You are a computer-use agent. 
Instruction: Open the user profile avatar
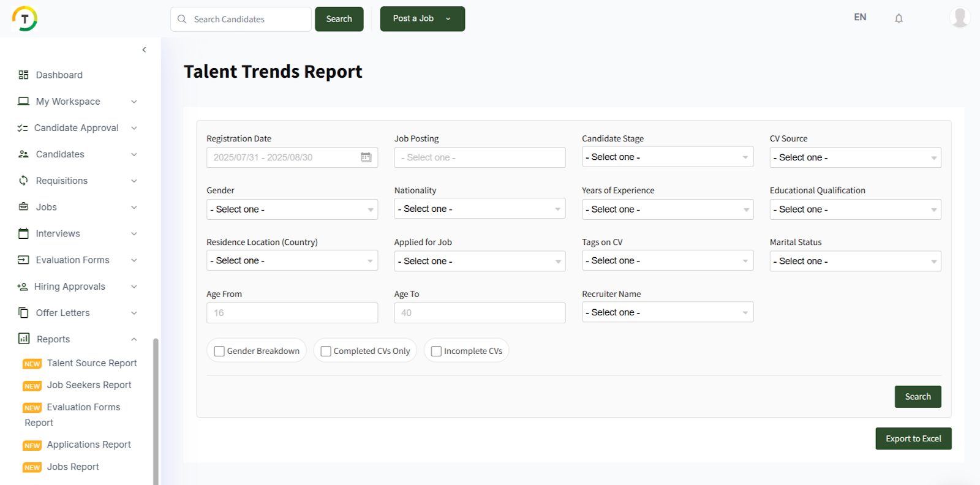pos(959,17)
